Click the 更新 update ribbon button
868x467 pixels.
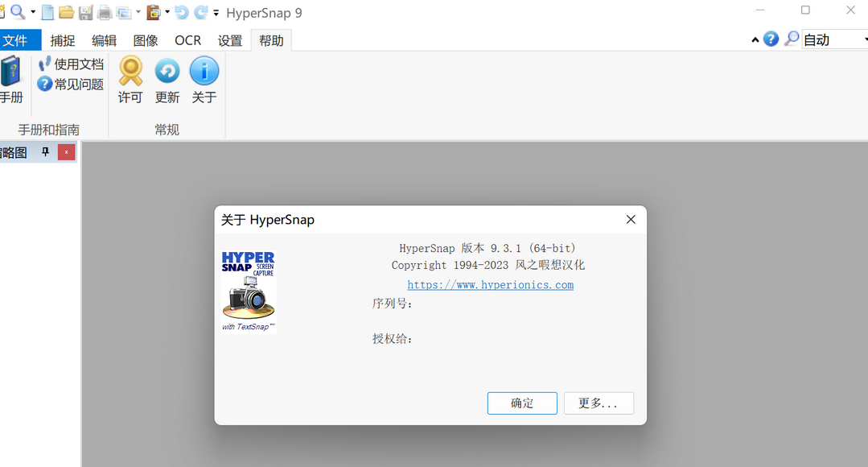[x=167, y=81]
